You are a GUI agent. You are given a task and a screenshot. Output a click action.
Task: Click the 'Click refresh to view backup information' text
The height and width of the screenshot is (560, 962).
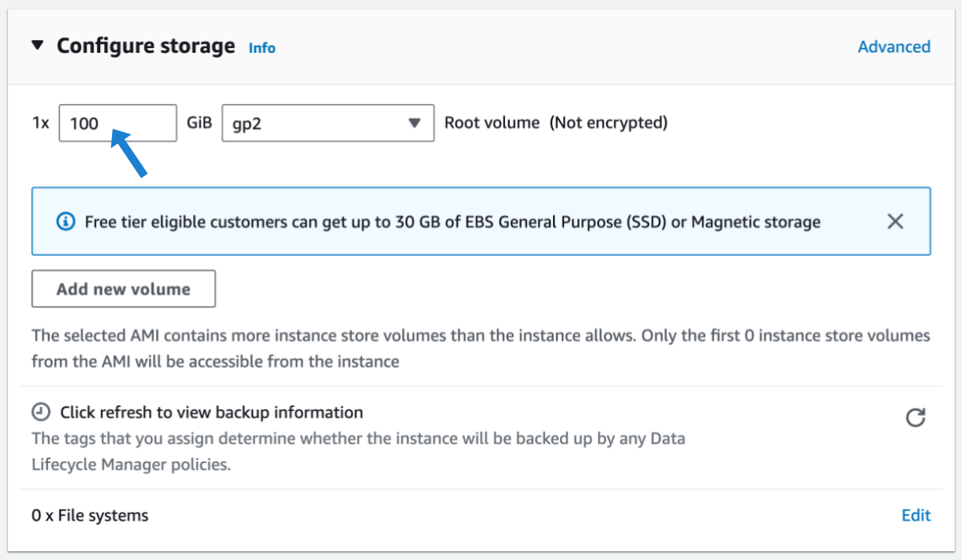tap(211, 413)
